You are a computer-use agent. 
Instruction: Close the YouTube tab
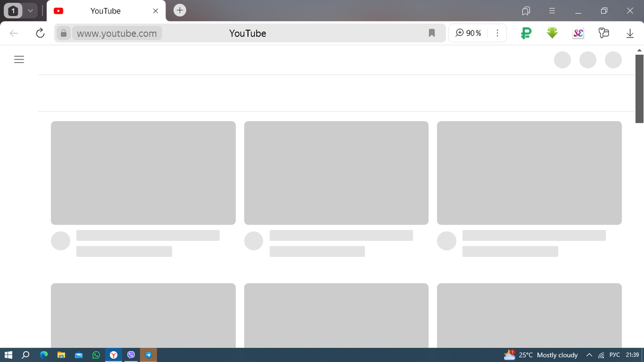click(155, 11)
